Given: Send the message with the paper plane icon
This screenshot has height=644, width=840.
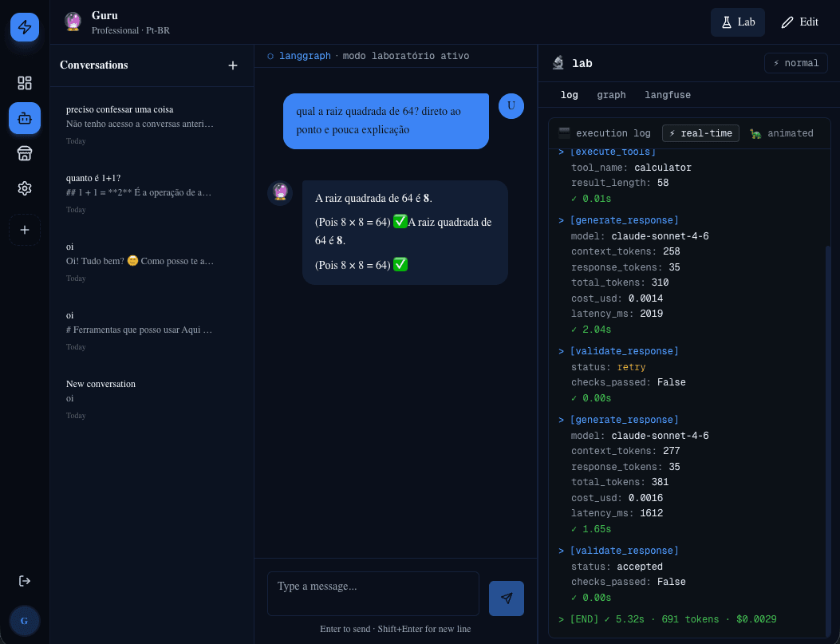Looking at the screenshot, I should (506, 598).
